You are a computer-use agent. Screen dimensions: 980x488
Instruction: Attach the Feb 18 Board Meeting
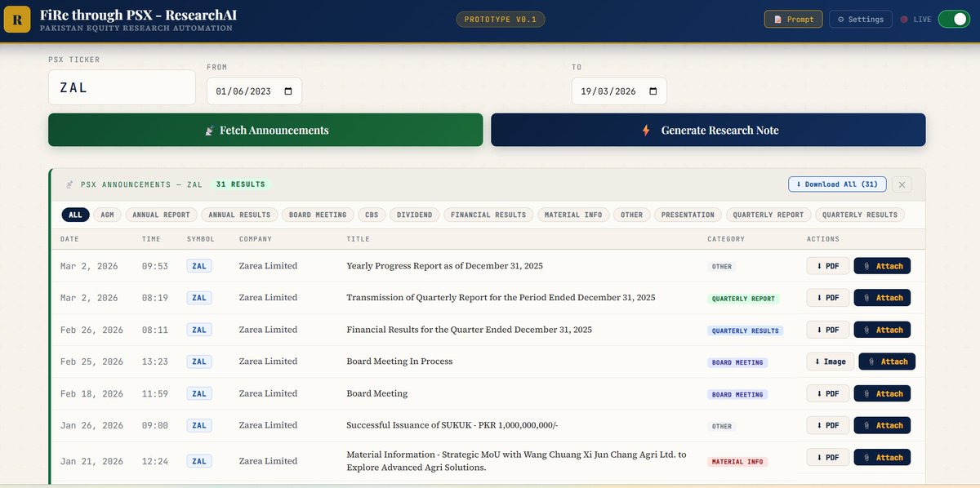point(882,393)
